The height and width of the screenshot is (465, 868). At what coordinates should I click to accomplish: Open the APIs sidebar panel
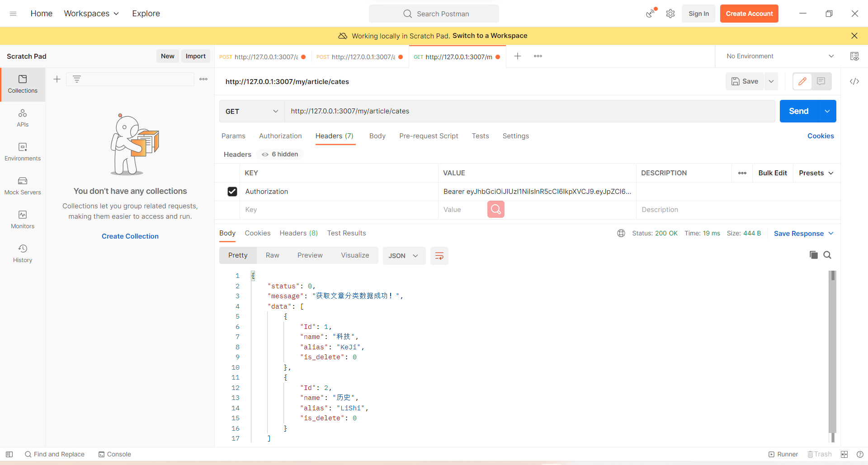pos(23,118)
